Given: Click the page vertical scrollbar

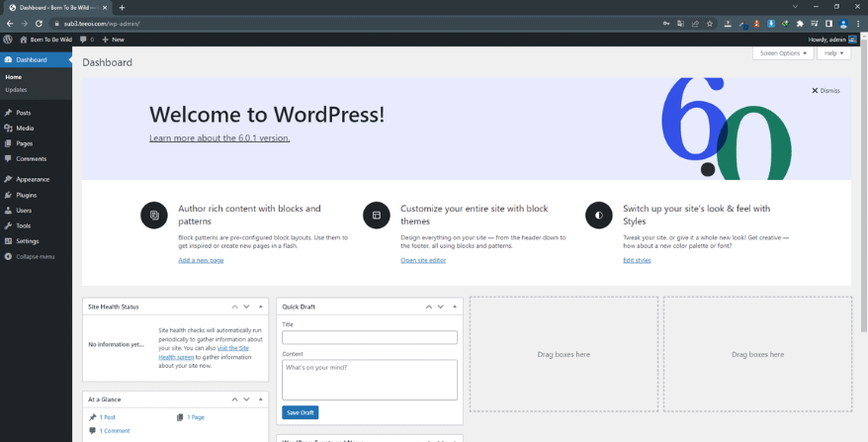Looking at the screenshot, I should coord(865,188).
